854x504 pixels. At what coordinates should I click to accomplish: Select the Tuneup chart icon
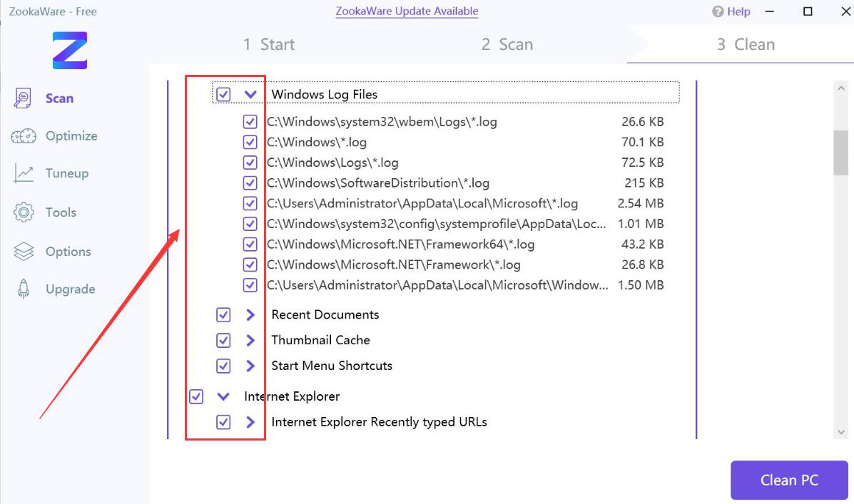pos(24,173)
